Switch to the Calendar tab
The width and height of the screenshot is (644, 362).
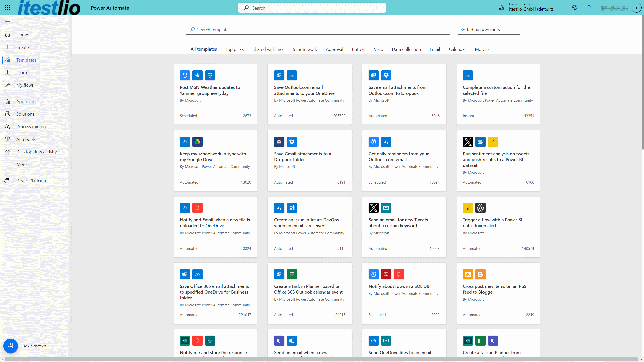pyautogui.click(x=457, y=49)
